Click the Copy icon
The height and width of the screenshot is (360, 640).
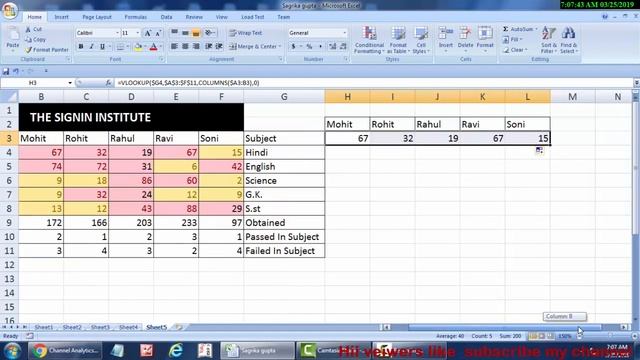[x=28, y=40]
